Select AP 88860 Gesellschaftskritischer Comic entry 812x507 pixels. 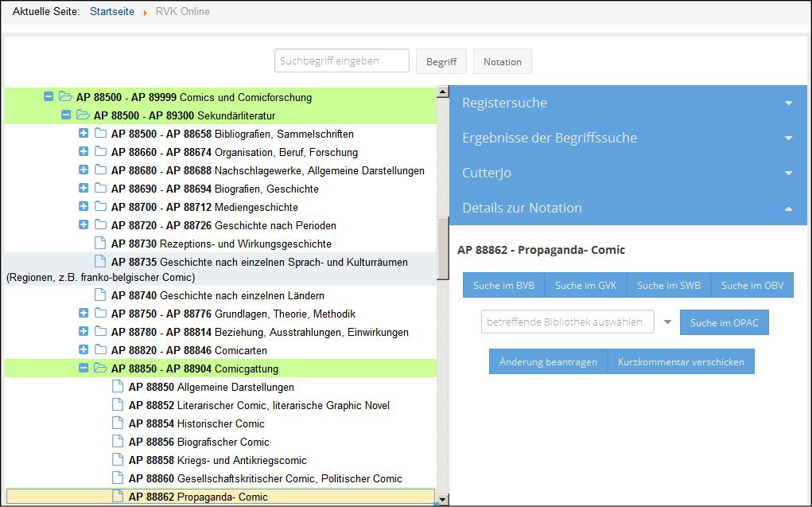pyautogui.click(x=265, y=478)
